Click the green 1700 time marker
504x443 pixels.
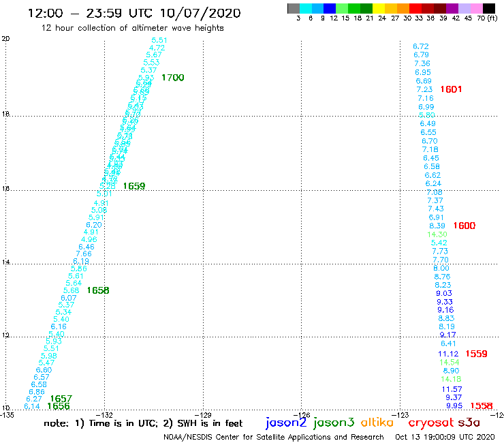point(172,78)
